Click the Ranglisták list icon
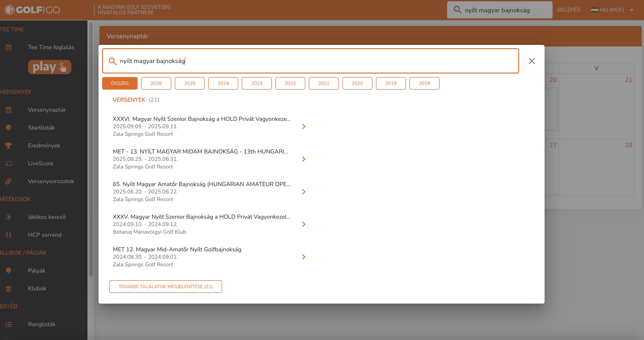The width and height of the screenshot is (644, 340). [8, 324]
